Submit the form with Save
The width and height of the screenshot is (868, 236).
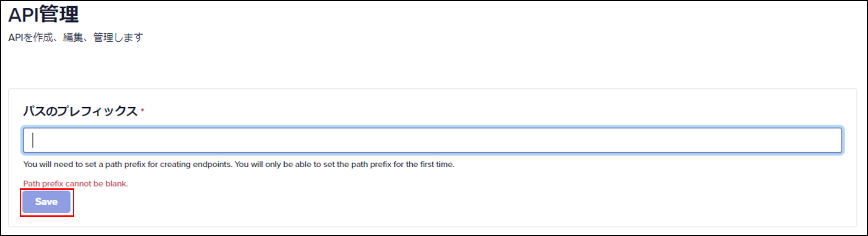46,202
